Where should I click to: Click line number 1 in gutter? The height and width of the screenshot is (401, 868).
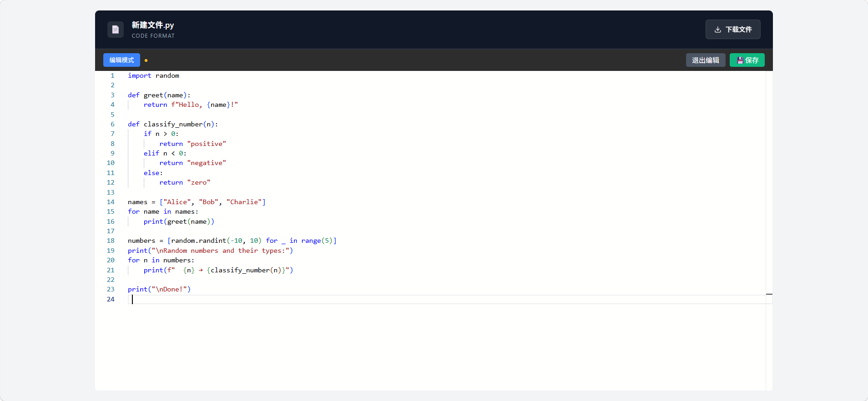112,75
